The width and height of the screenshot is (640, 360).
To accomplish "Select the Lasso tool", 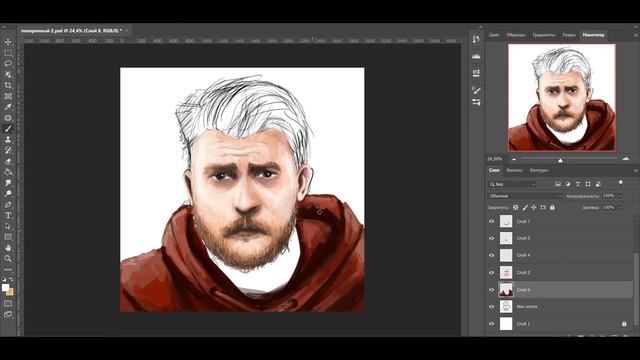I will [x=8, y=64].
